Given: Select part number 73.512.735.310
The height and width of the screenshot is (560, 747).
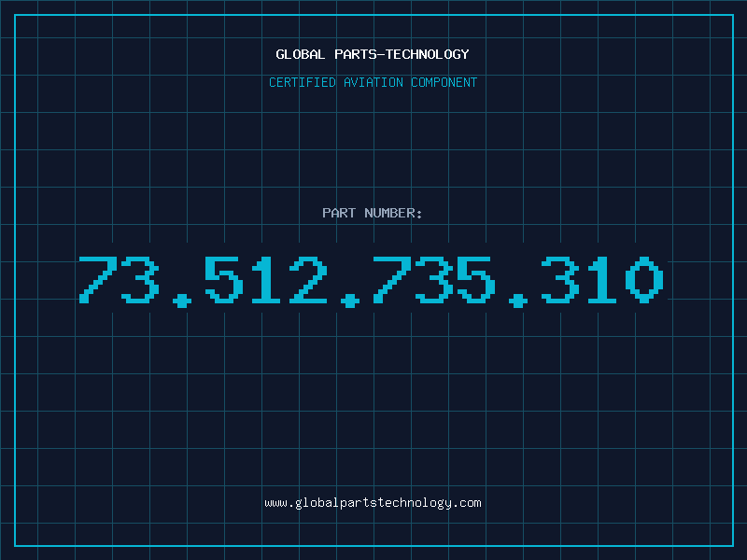Looking at the screenshot, I should (x=371, y=282).
